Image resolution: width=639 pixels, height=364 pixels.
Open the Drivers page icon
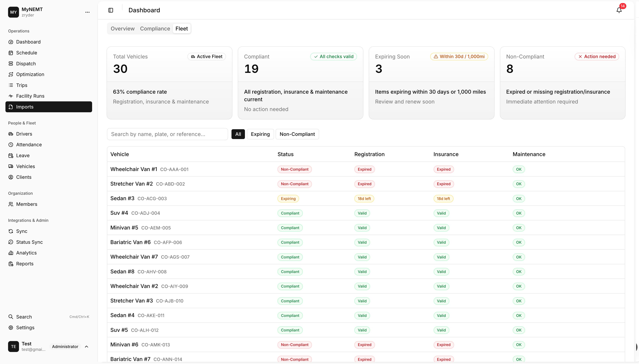tap(11, 134)
